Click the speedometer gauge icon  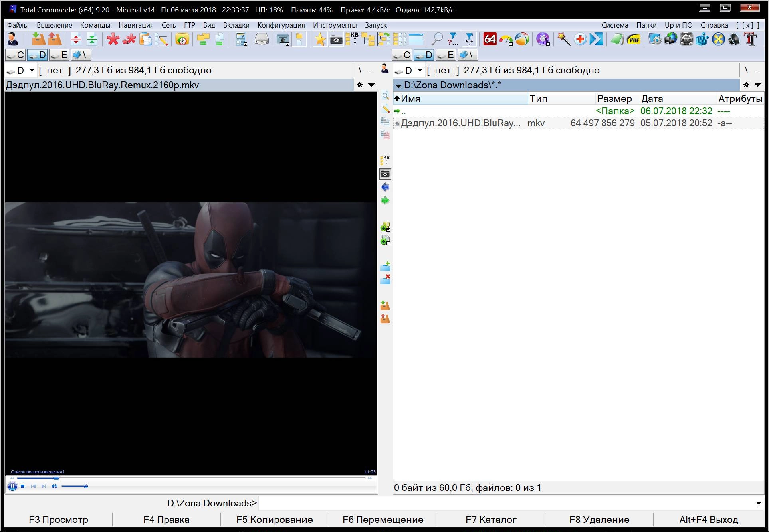(x=505, y=39)
